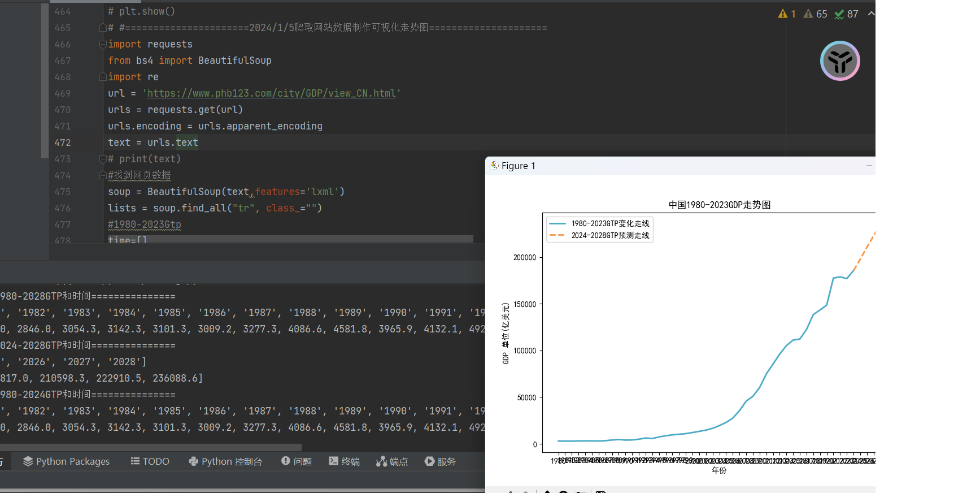
Task: Click console line '024-2028GTP和时间'
Action: tap(88, 345)
